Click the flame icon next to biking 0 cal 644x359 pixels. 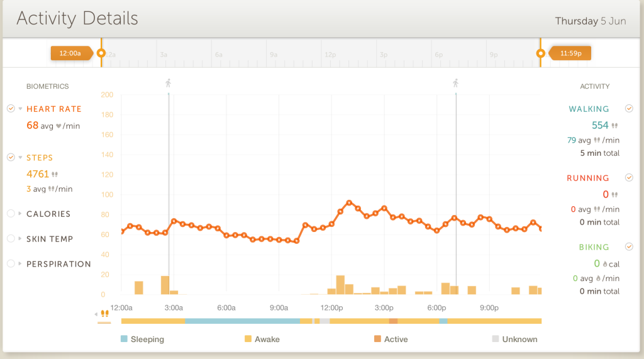605,264
